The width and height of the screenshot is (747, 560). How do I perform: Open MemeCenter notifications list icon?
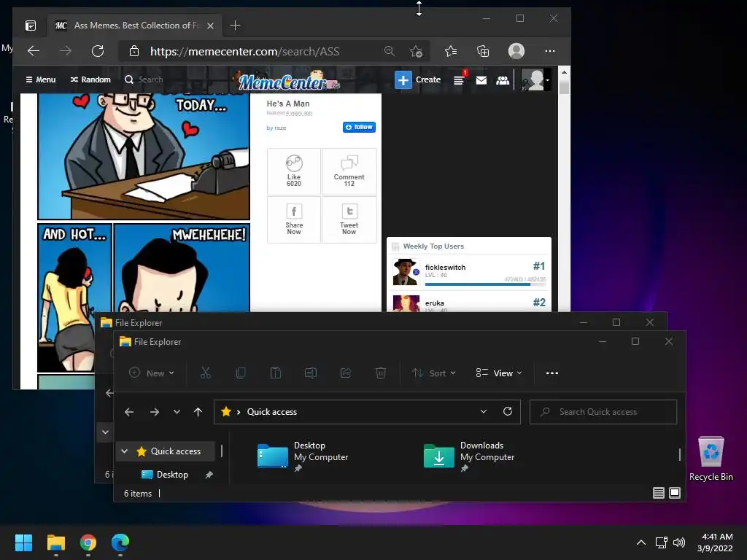point(460,79)
